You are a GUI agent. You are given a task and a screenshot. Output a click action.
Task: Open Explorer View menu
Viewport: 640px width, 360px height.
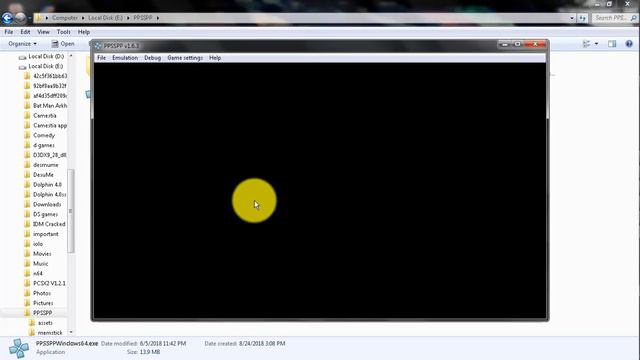pyautogui.click(x=43, y=32)
